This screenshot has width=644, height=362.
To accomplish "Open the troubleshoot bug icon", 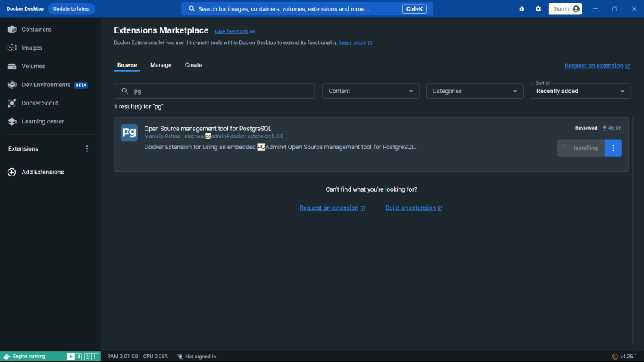I will click(521, 9).
